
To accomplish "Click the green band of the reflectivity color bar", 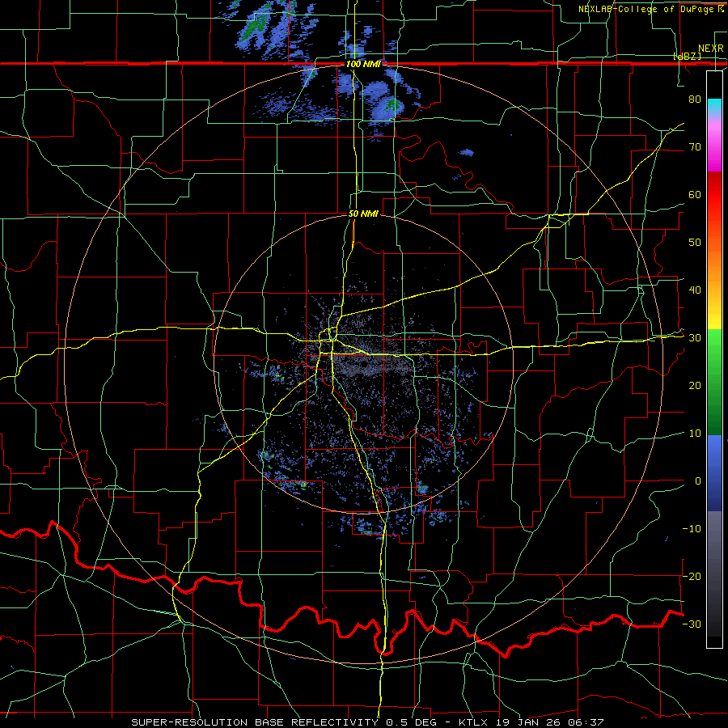I will click(x=714, y=382).
